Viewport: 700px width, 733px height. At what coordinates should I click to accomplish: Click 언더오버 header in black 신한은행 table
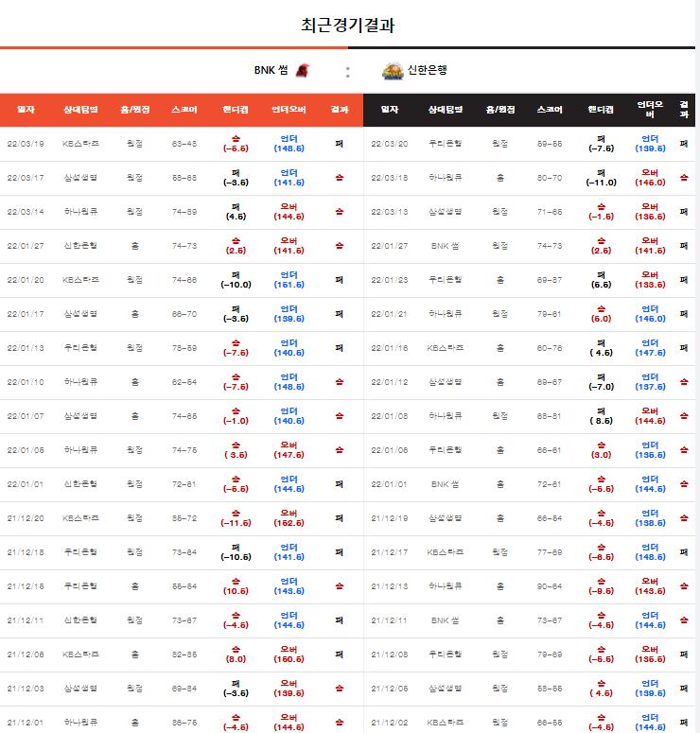click(650, 110)
